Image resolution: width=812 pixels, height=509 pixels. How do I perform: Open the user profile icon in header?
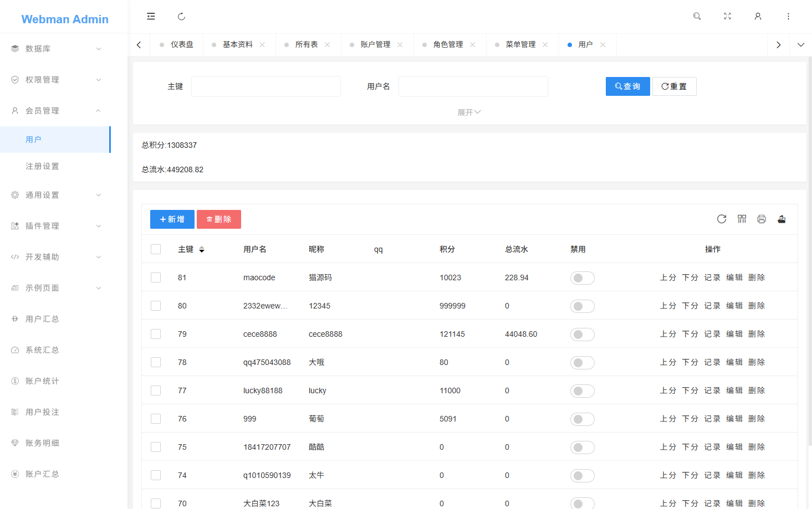coord(758,16)
